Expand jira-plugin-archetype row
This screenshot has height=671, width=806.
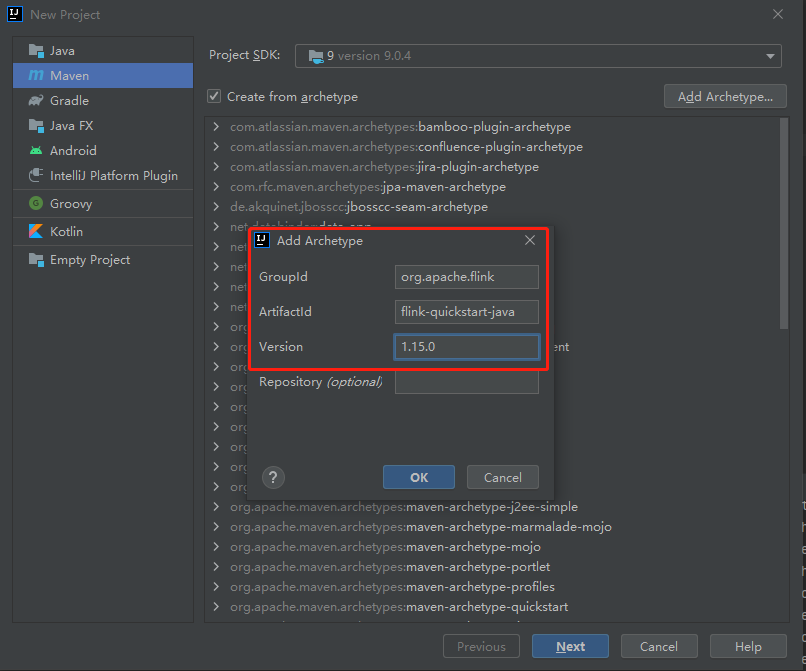tap(216, 167)
